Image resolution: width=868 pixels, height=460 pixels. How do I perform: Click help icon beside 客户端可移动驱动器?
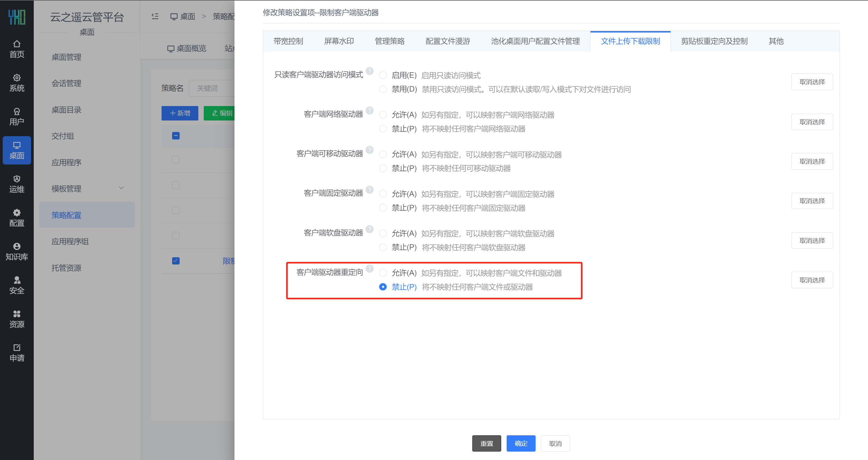click(x=370, y=150)
